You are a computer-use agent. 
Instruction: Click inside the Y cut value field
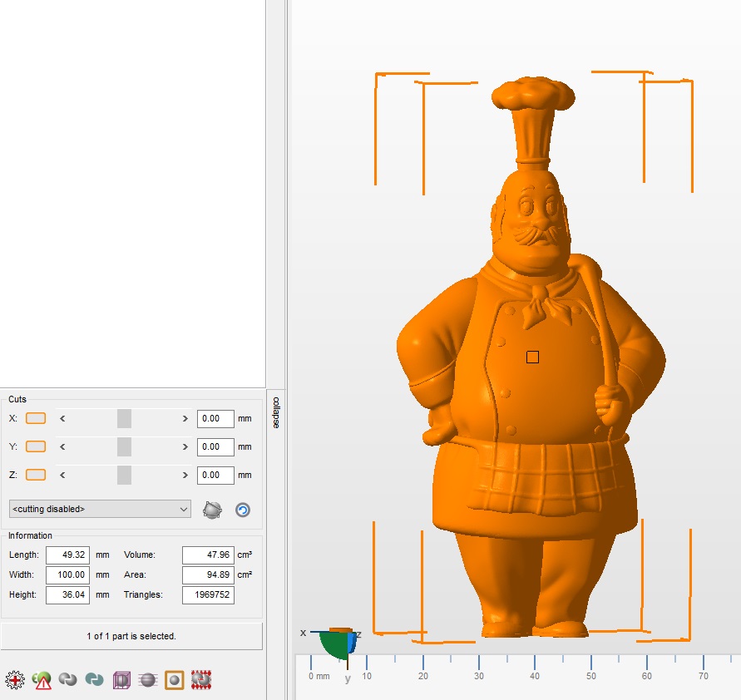215,446
